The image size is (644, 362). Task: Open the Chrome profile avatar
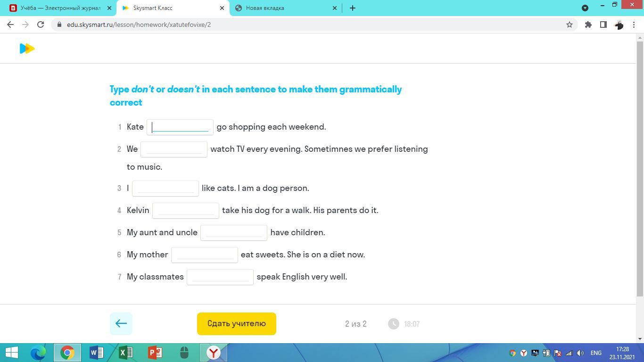[619, 25]
